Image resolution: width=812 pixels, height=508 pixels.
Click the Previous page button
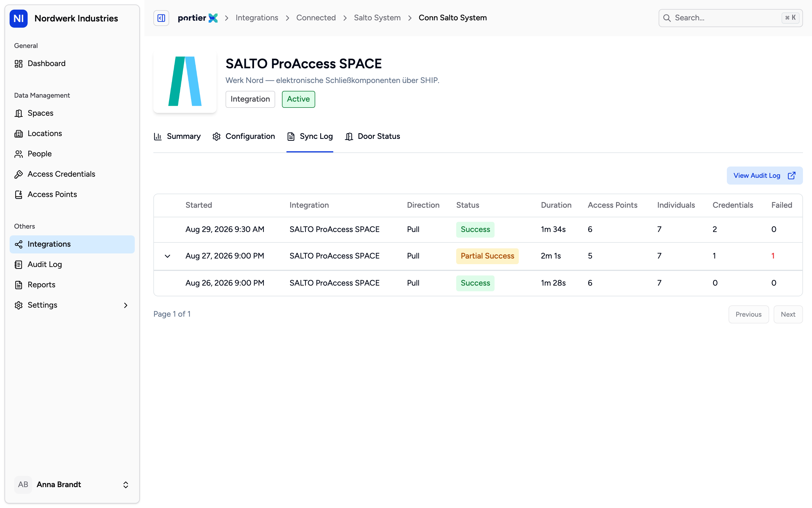tap(748, 314)
